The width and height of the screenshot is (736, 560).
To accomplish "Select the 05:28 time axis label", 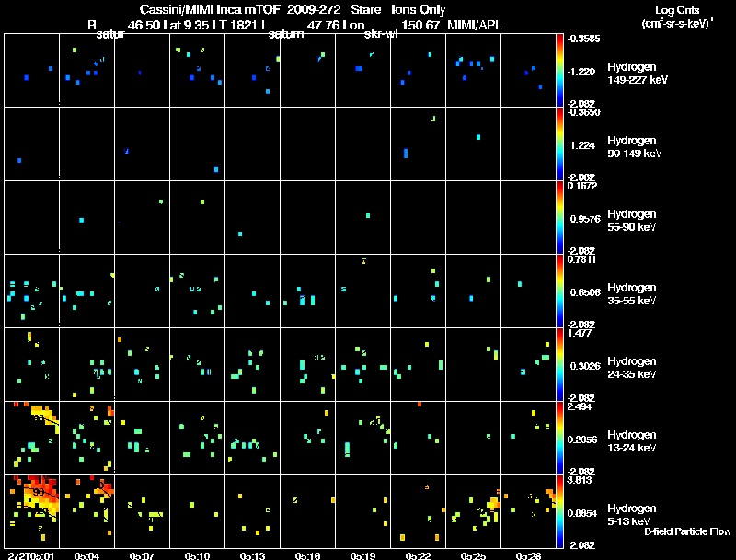I will point(528,555).
